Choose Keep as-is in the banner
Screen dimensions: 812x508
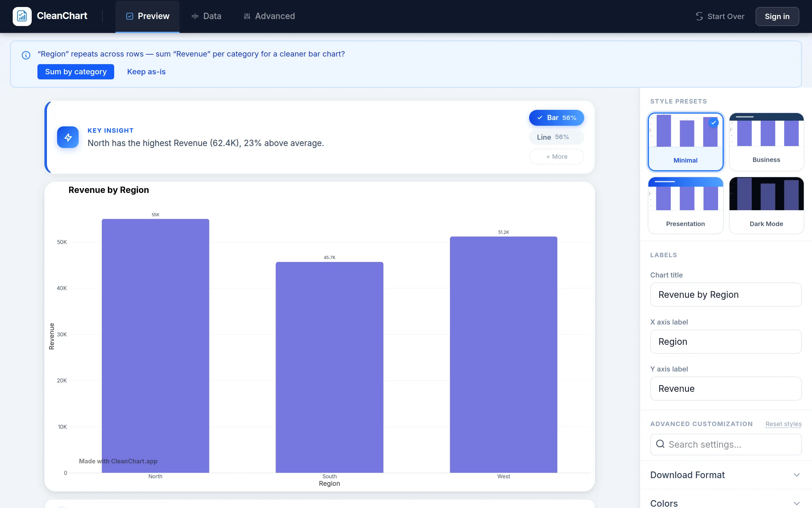click(x=146, y=71)
